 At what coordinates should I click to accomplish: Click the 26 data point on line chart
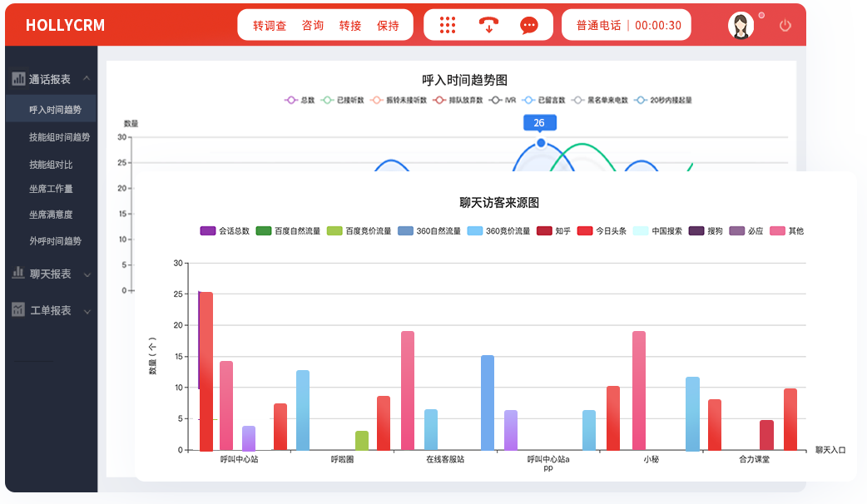[541, 143]
